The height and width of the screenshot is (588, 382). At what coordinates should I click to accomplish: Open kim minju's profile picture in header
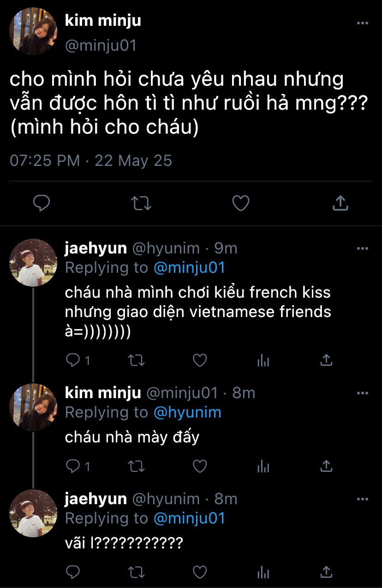click(x=33, y=32)
